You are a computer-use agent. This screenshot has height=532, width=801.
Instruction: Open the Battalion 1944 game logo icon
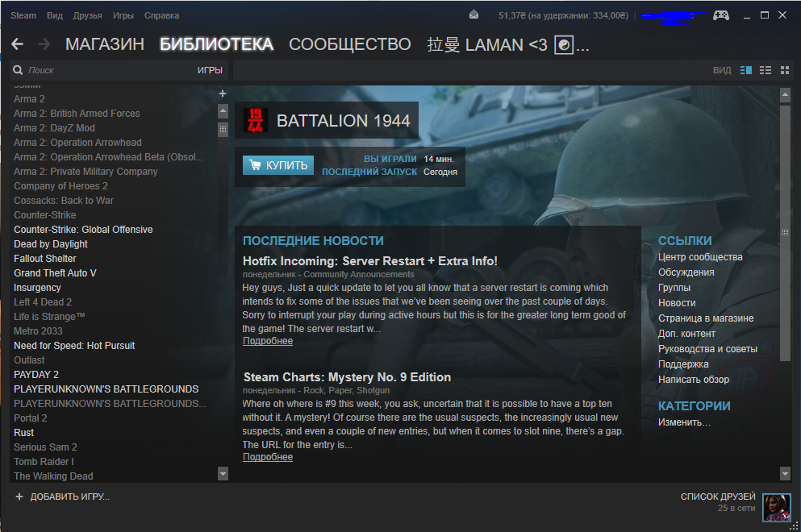[255, 120]
